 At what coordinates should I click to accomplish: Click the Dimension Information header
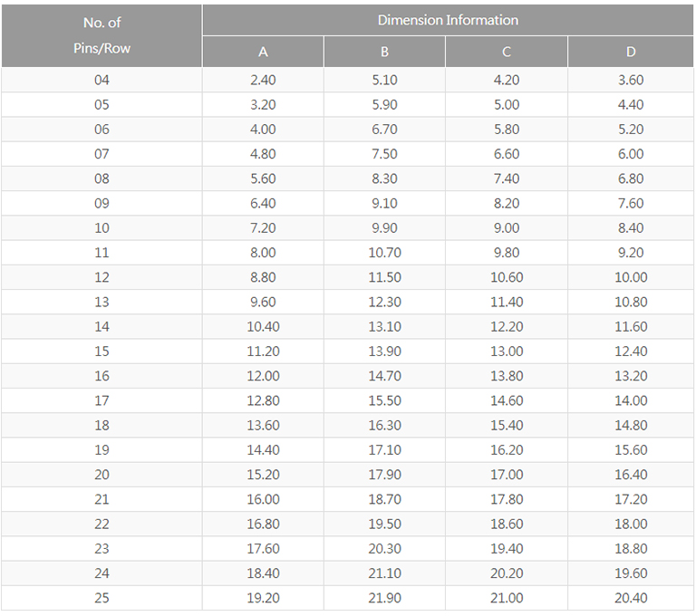448,20
